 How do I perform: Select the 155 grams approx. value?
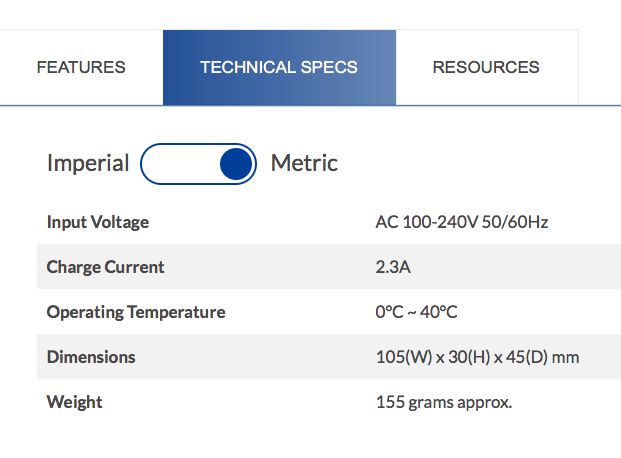443,402
